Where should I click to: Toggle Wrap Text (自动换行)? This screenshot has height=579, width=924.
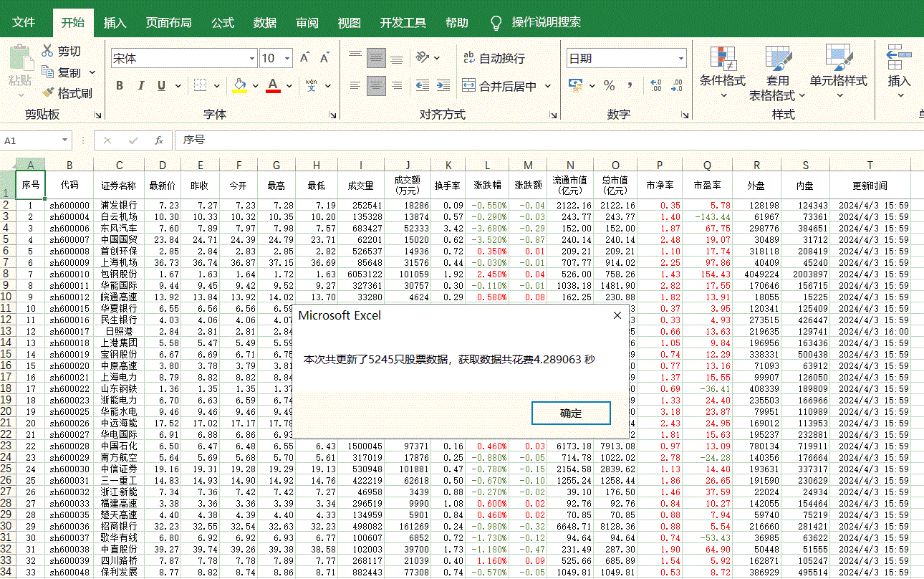tap(494, 58)
